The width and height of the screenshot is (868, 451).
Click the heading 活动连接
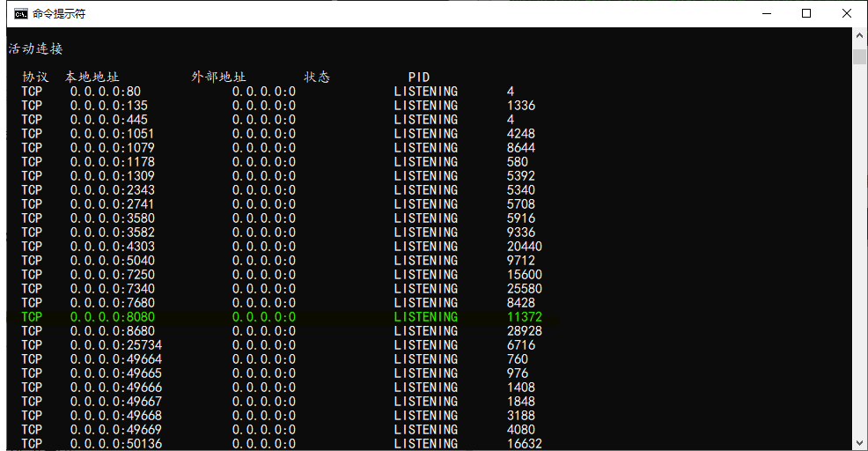tap(35, 48)
